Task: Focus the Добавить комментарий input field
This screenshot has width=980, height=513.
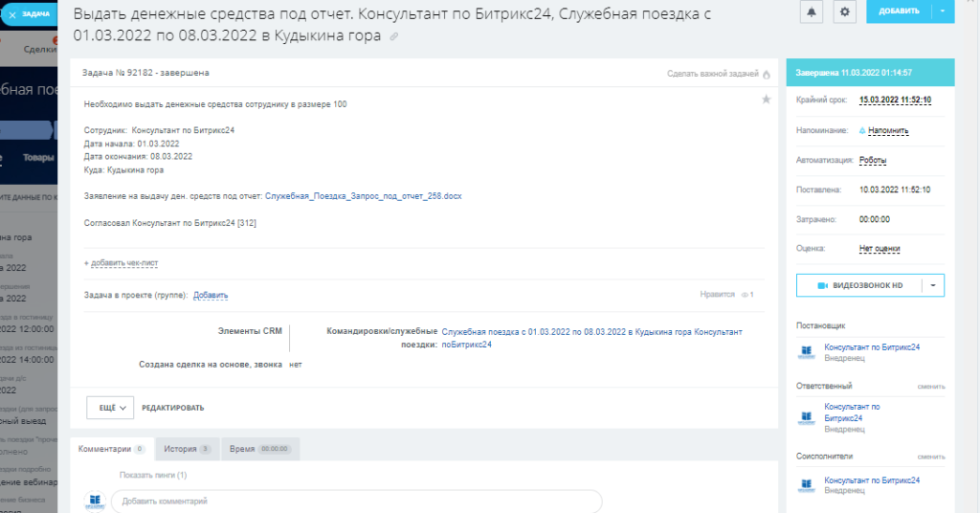Action: click(x=356, y=502)
